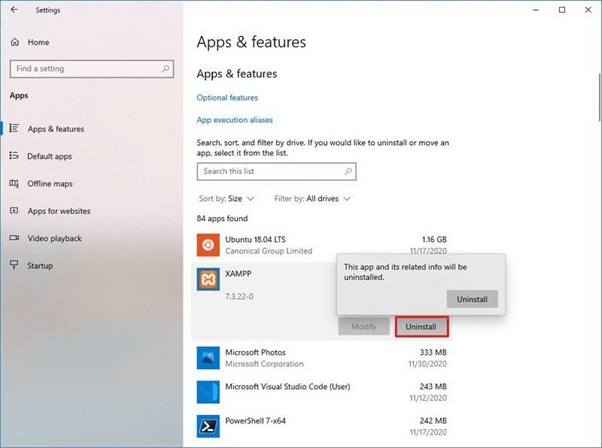Click the red-outlined Uninstall button under XAMPP
602x448 pixels.
point(422,326)
